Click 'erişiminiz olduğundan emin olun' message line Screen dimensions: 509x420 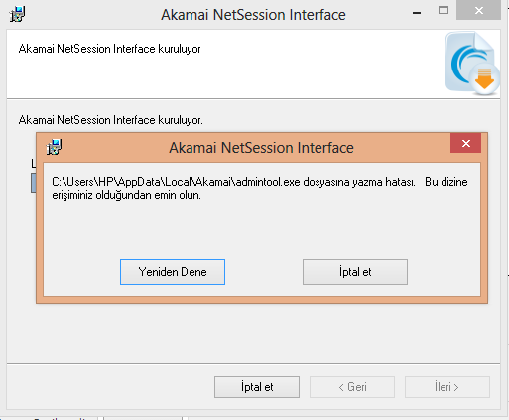(126, 195)
